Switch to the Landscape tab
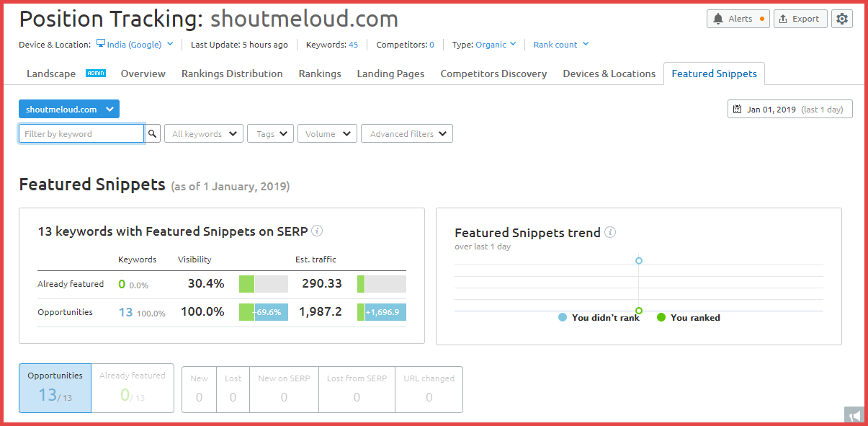Image resolution: width=868 pixels, height=426 pixels. pyautogui.click(x=51, y=74)
